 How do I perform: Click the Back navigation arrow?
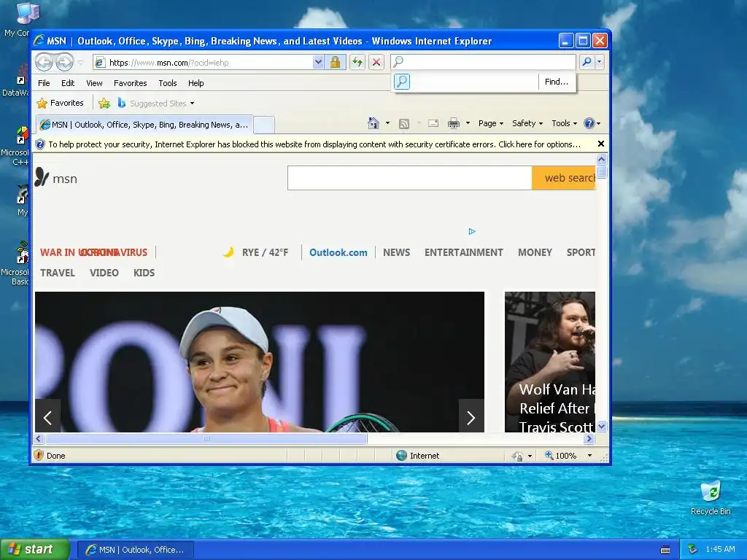point(44,62)
